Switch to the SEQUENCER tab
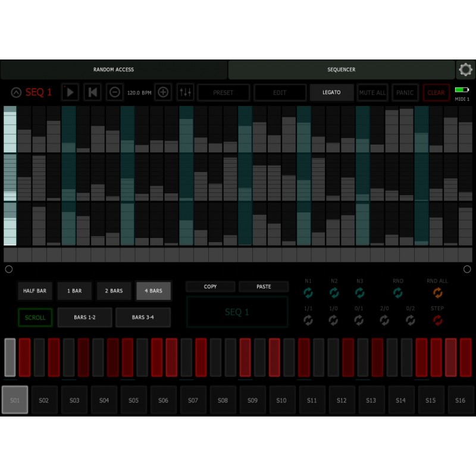Screen dimensions: 476x476 341,70
